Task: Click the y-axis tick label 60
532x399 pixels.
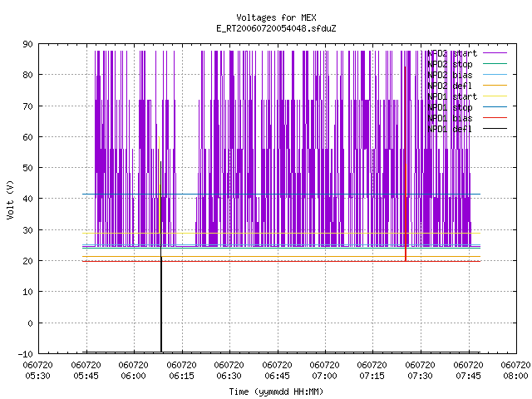Action: (x=27, y=137)
